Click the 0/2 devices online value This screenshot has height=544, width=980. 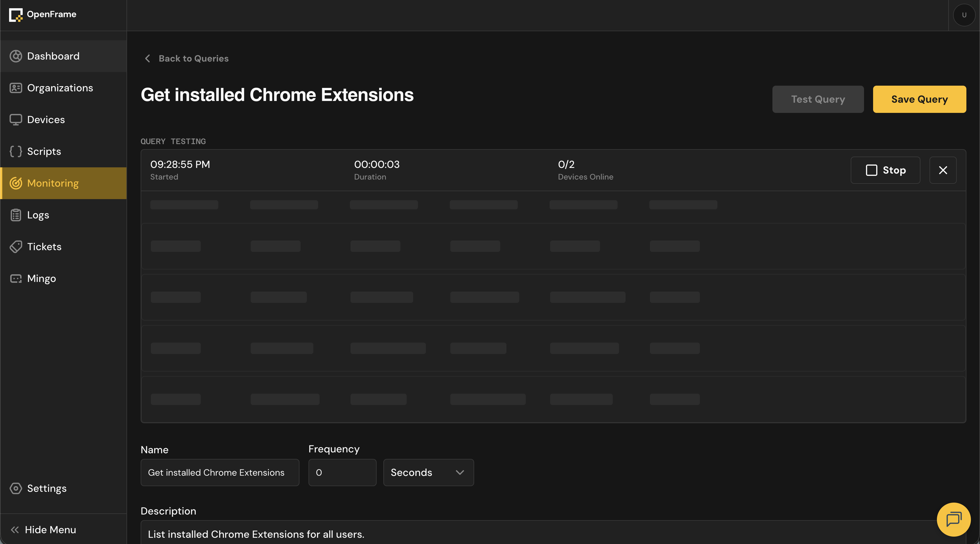566,164
